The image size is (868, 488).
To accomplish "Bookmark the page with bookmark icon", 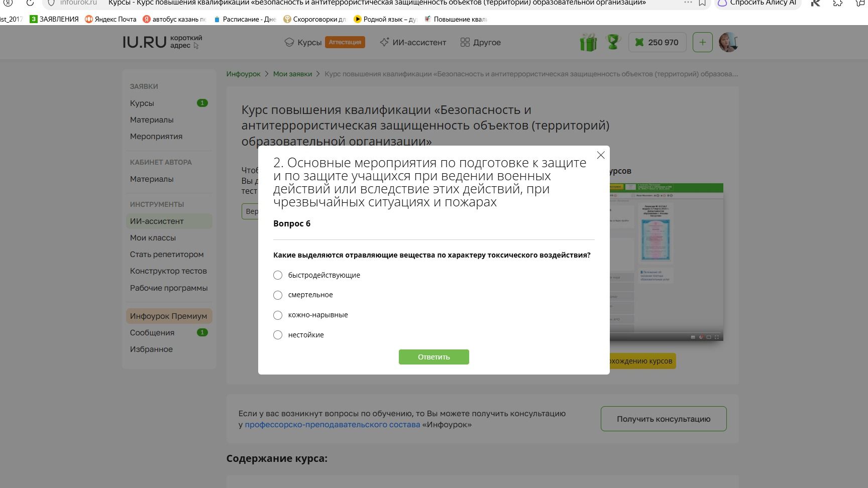I will [702, 3].
